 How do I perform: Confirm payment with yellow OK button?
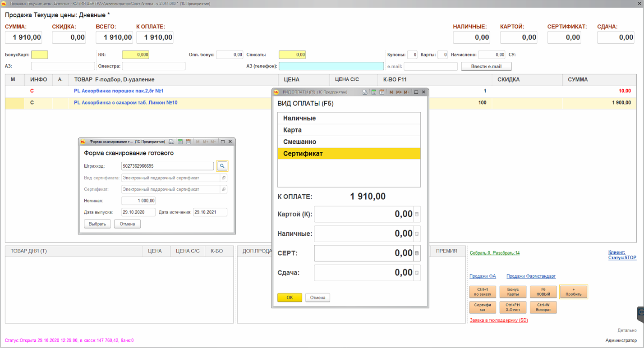290,298
